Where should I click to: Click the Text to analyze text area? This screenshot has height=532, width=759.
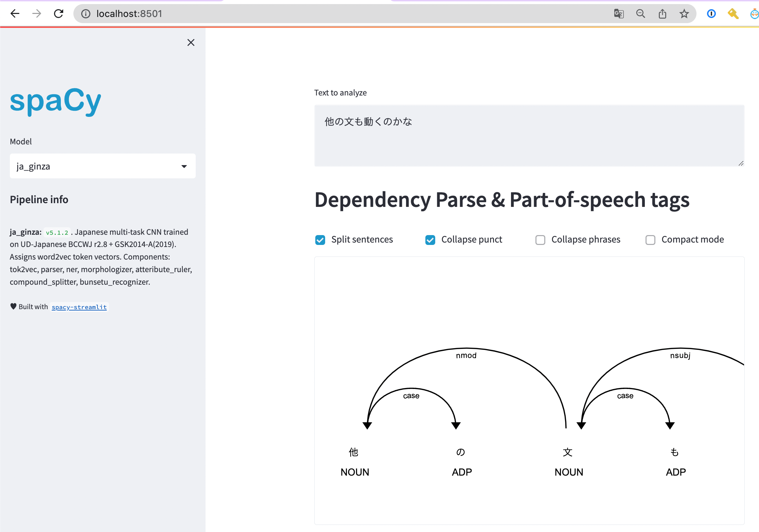point(529,136)
